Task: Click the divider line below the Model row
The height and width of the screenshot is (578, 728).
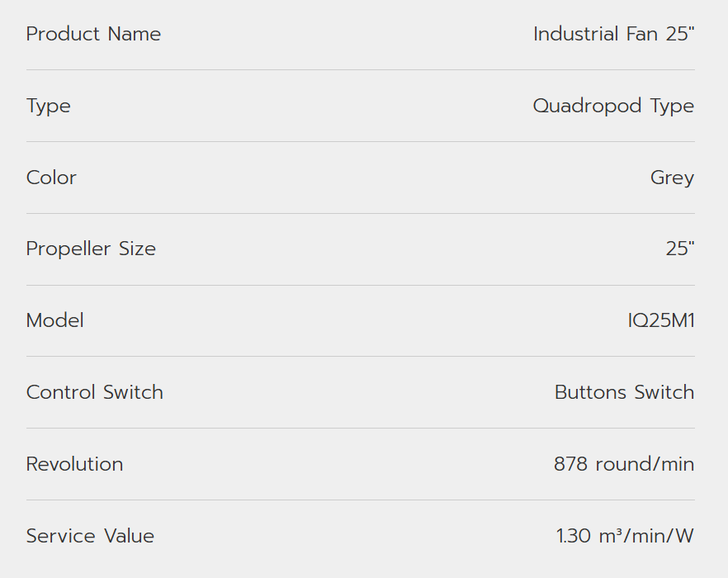Action: [x=360, y=357]
